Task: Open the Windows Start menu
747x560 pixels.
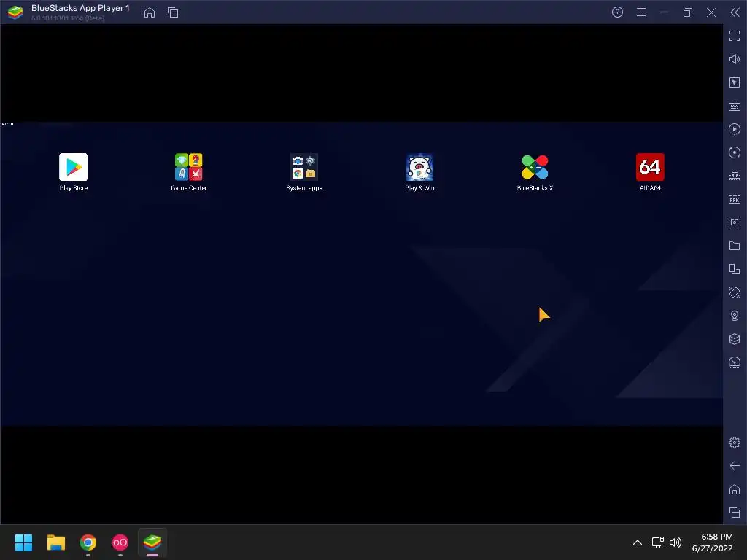Action: [24, 542]
